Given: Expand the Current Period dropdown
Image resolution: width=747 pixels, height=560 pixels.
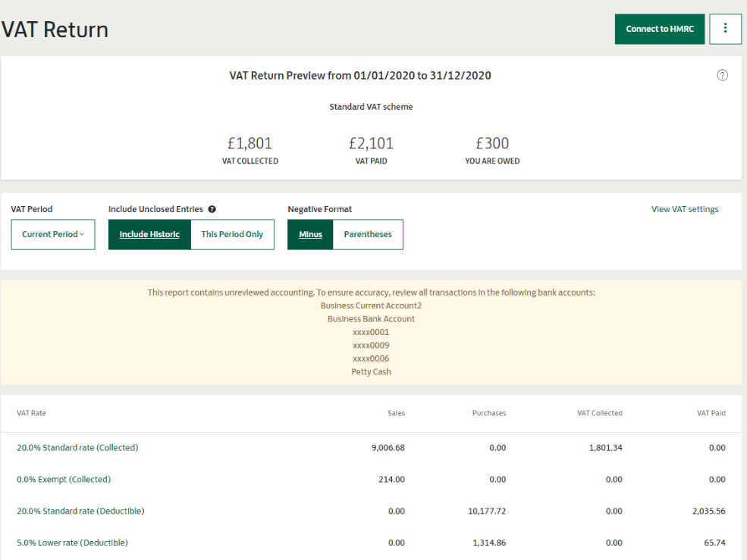Looking at the screenshot, I should tap(53, 235).
